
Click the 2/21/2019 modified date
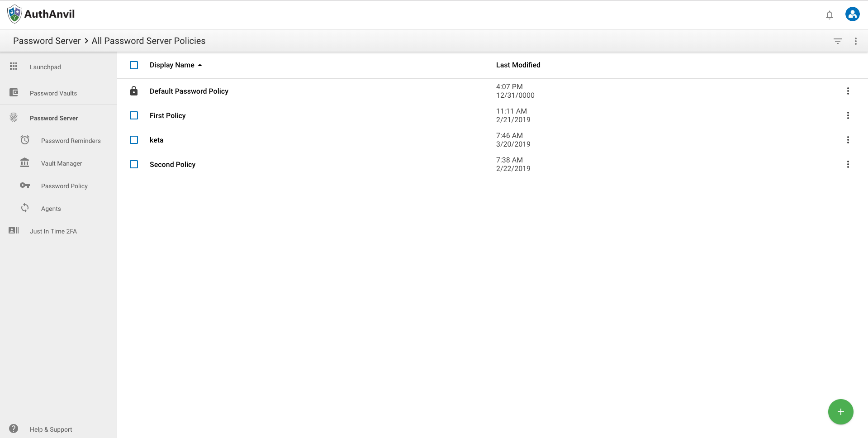(x=513, y=120)
